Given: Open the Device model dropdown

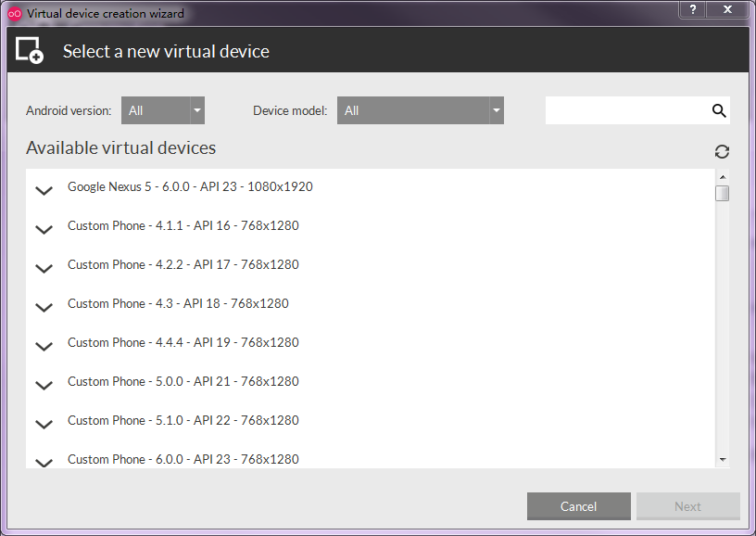Looking at the screenshot, I should 421,110.
